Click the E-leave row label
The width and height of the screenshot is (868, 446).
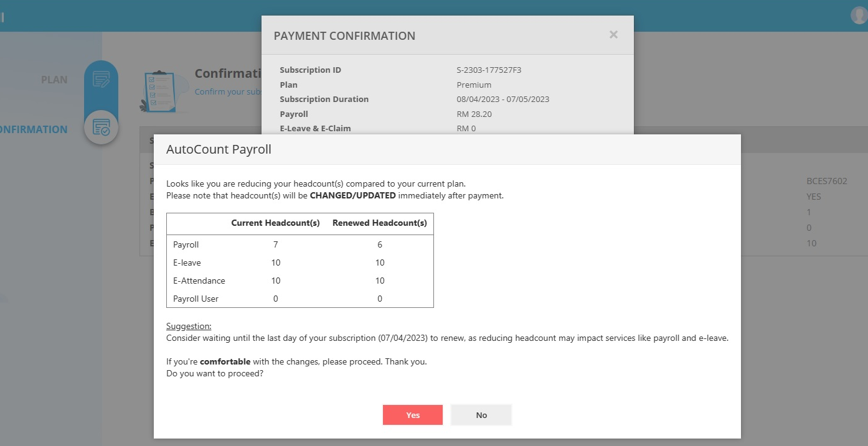[187, 262]
